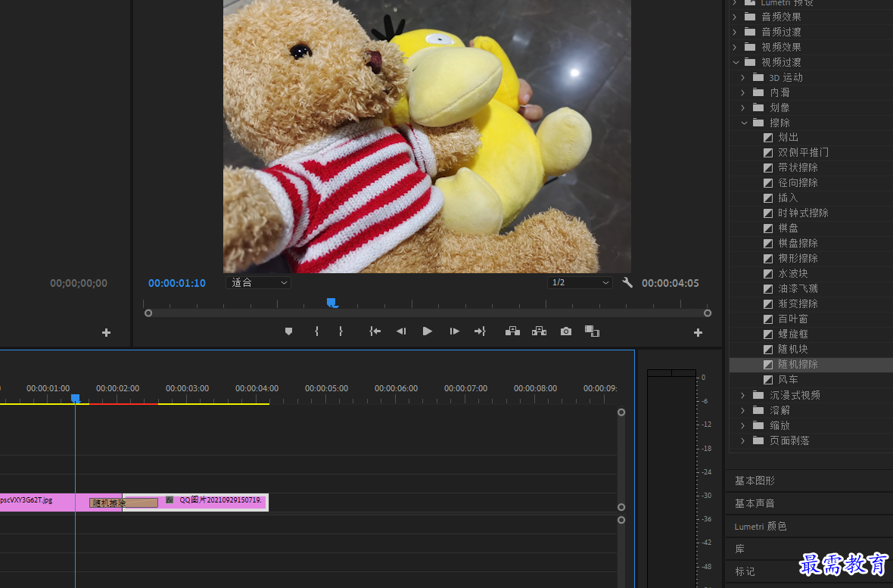The width and height of the screenshot is (893, 588).
Task: Play the sequence in the program monitor
Action: click(x=427, y=331)
